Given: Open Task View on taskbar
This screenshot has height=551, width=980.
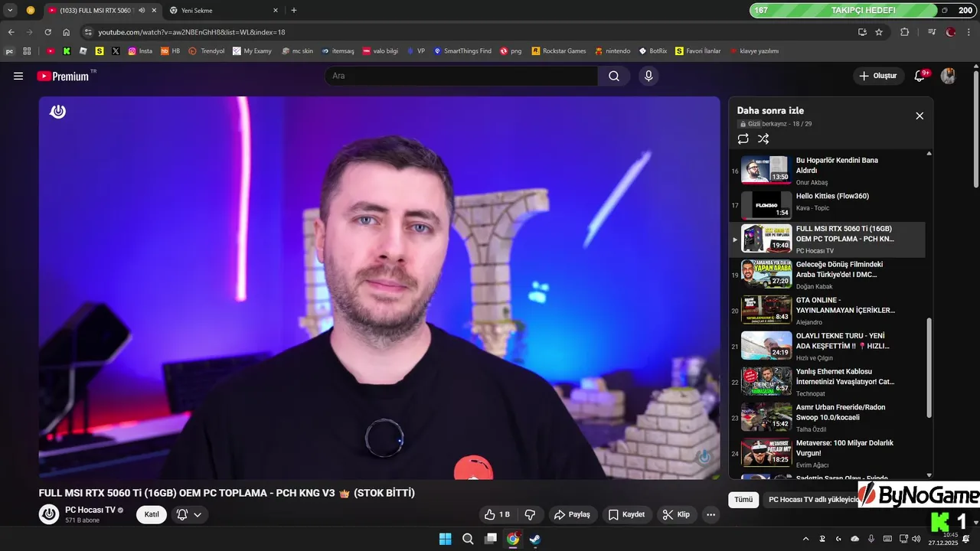Looking at the screenshot, I should (x=490, y=539).
